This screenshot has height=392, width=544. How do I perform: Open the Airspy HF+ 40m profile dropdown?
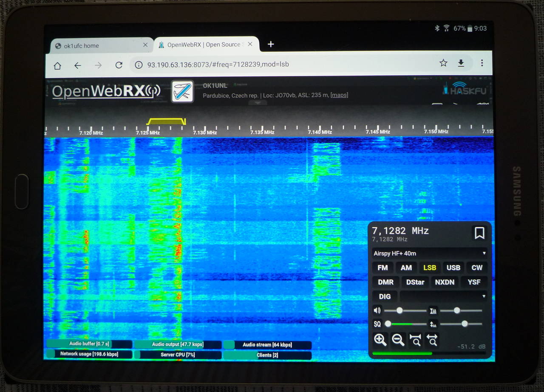429,254
